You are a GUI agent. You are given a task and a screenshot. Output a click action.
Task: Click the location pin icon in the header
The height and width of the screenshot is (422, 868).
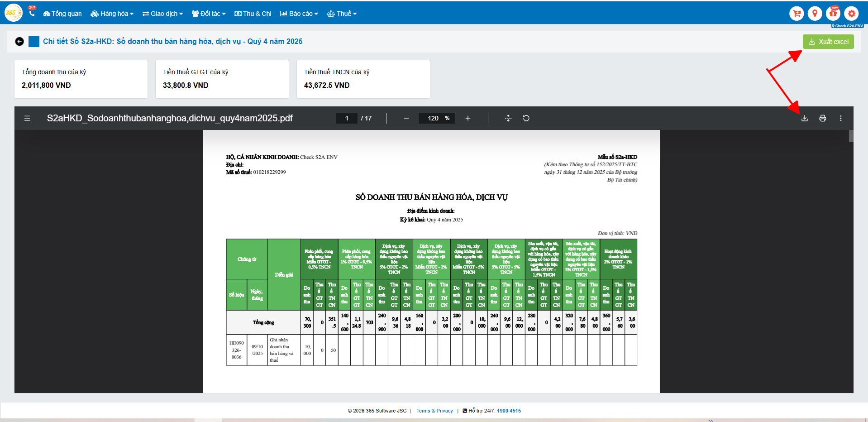[815, 14]
